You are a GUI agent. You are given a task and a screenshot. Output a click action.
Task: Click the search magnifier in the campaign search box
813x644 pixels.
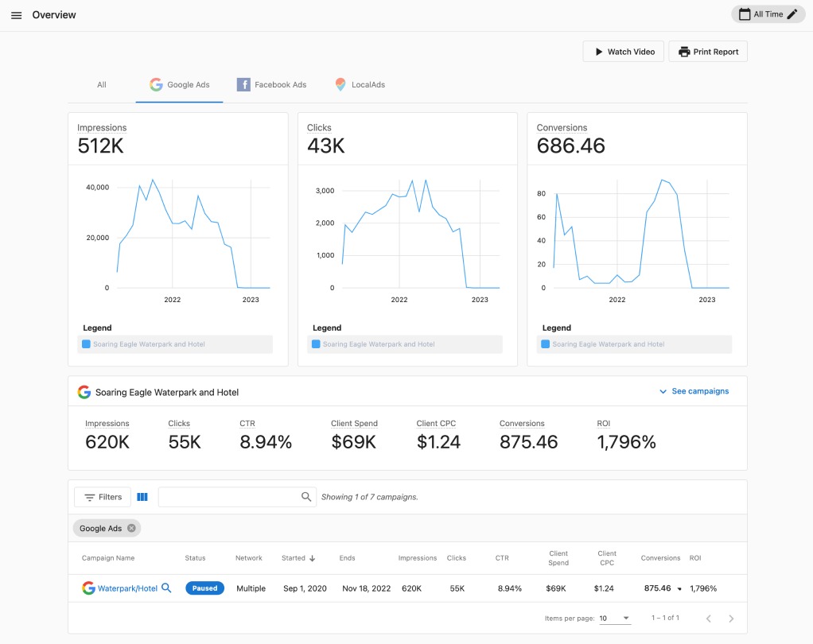(x=306, y=497)
